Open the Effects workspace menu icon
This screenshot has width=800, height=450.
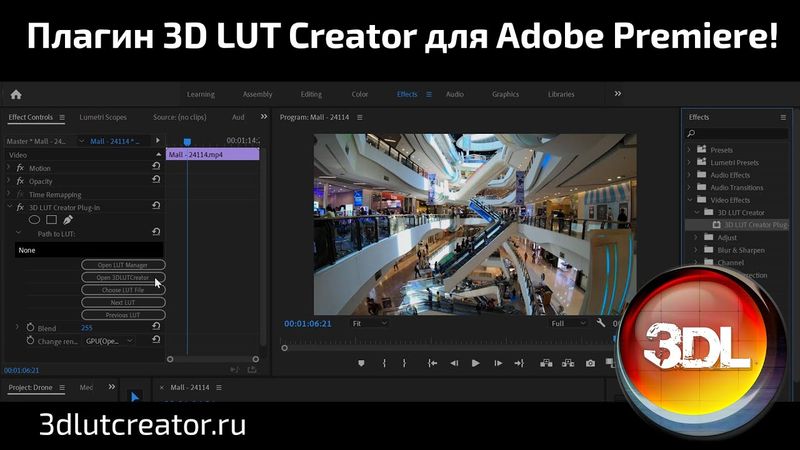pyautogui.click(x=429, y=94)
